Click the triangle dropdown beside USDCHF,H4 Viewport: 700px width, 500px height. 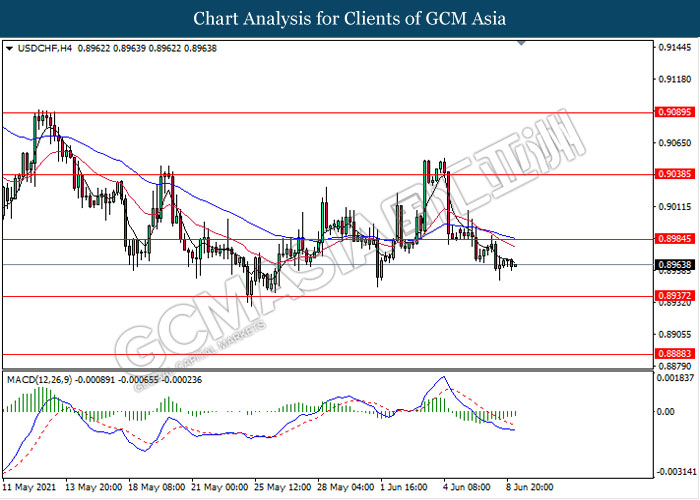tap(9, 48)
